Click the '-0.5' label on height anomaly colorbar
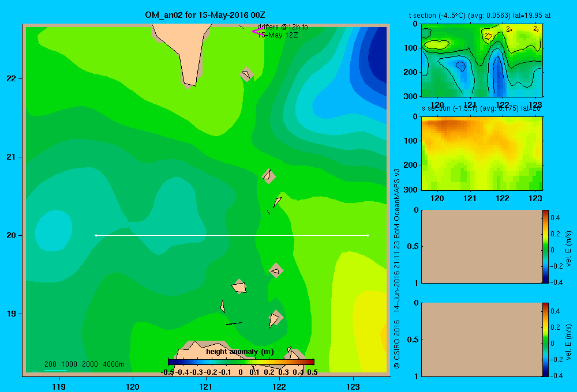Screen dimensions: 577x392 click(x=167, y=372)
